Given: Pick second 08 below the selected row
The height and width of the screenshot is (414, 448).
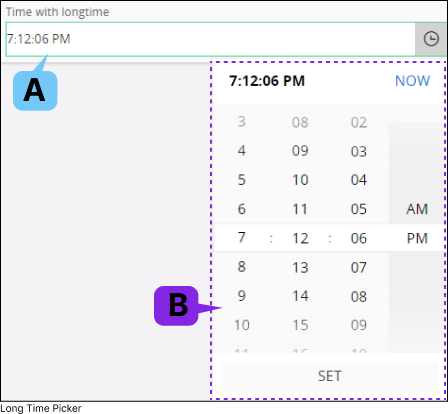Looking at the screenshot, I should click(359, 297).
